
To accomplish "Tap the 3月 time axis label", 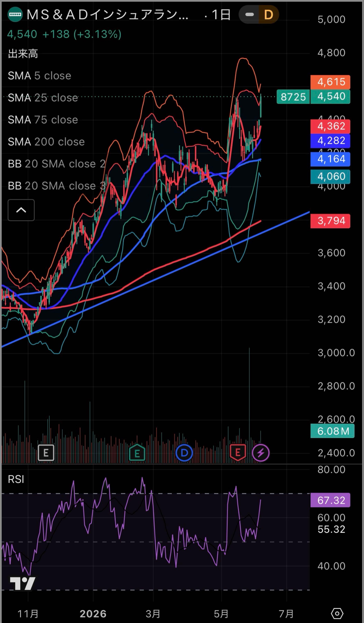I will 153,614.
